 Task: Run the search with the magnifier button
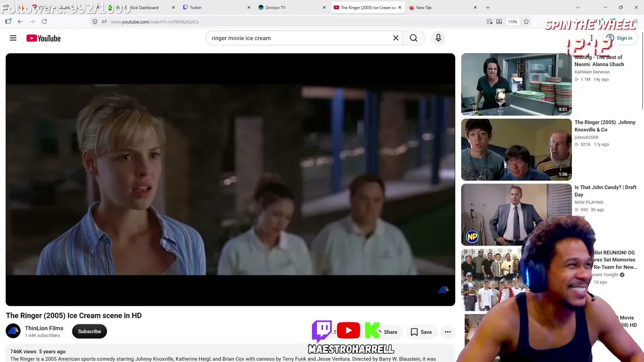[x=414, y=38]
